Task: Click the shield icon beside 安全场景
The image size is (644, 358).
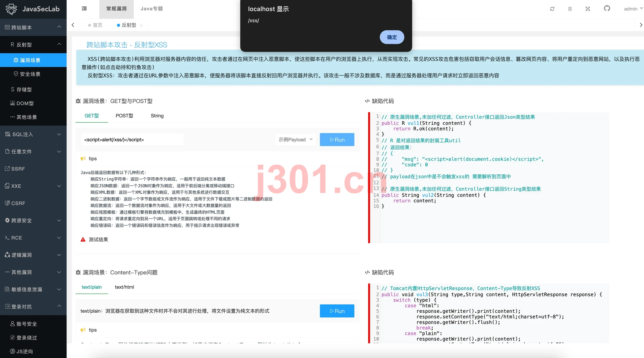Action: [16, 74]
